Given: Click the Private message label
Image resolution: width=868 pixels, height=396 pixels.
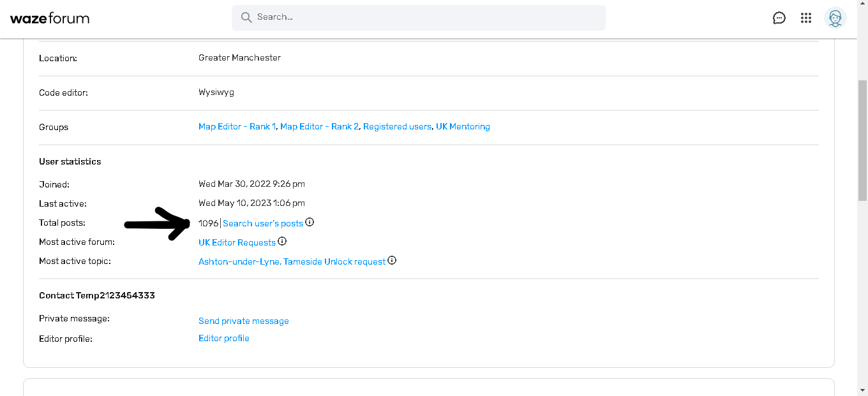Looking at the screenshot, I should [x=74, y=318].
